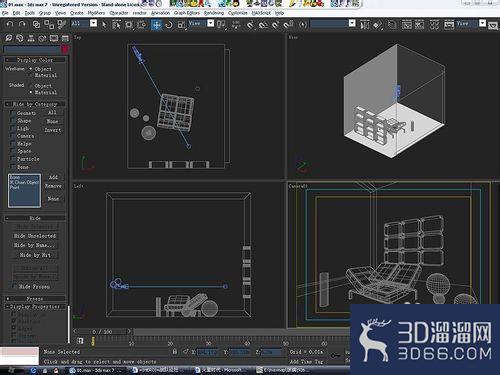Open the Display command panel tab

click(54, 38)
